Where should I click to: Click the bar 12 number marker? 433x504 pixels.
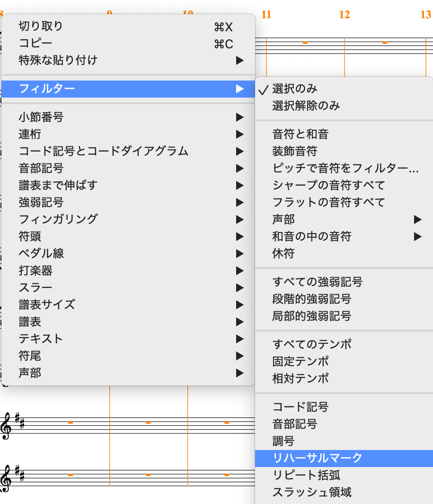344,15
